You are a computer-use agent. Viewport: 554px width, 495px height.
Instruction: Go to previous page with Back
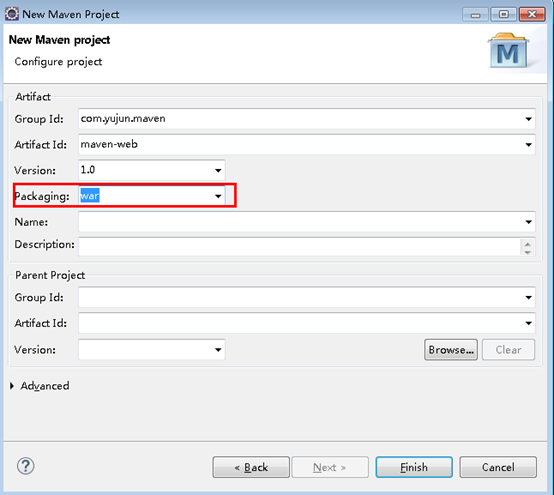pyautogui.click(x=251, y=467)
